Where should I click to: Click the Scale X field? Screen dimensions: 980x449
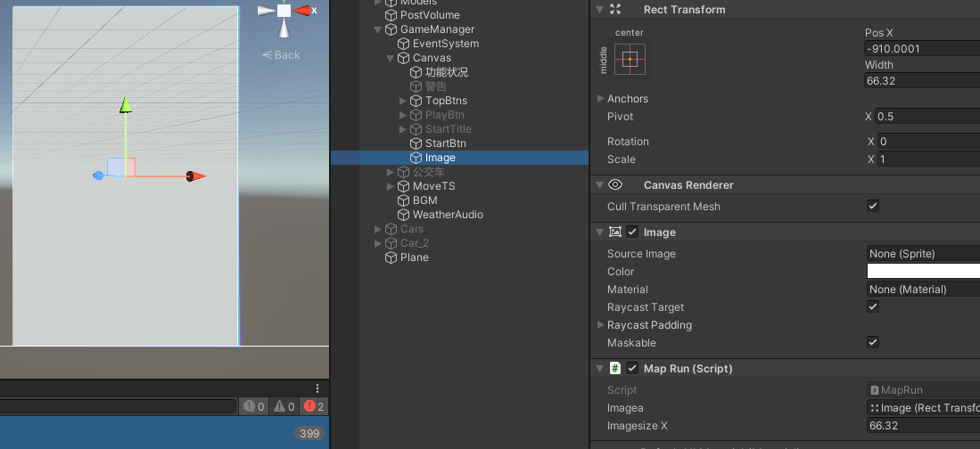(x=929, y=159)
